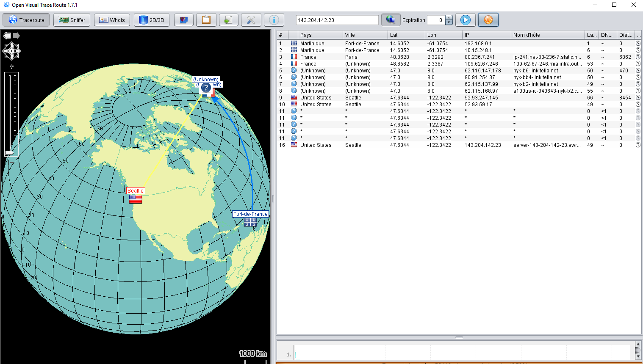The image size is (643, 364).
Task: Sort table by the Pays column
Action: point(321,35)
